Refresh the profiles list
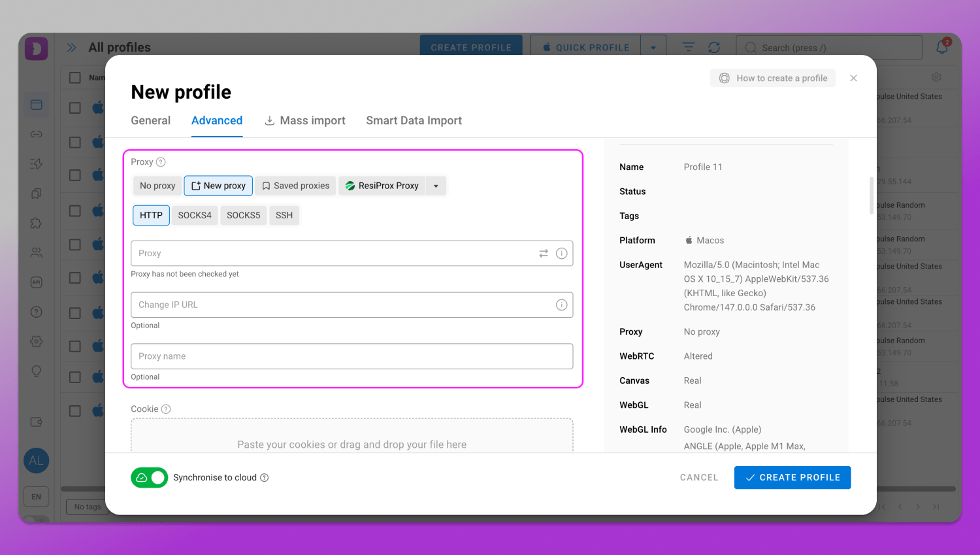 tap(714, 47)
